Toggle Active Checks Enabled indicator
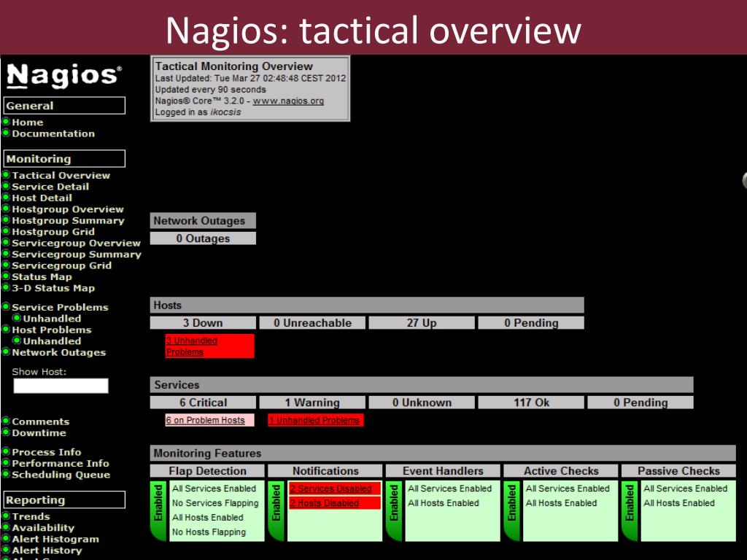This screenshot has height=560, width=747. [513, 510]
